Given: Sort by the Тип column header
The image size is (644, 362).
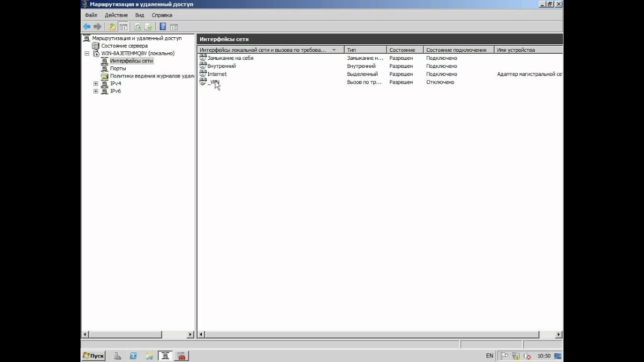Looking at the screenshot, I should click(x=366, y=50).
